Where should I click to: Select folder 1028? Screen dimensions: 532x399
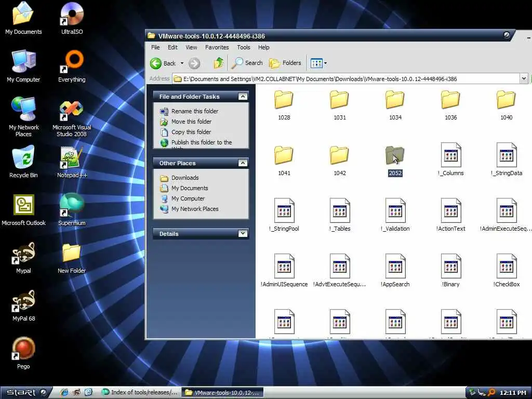click(284, 104)
